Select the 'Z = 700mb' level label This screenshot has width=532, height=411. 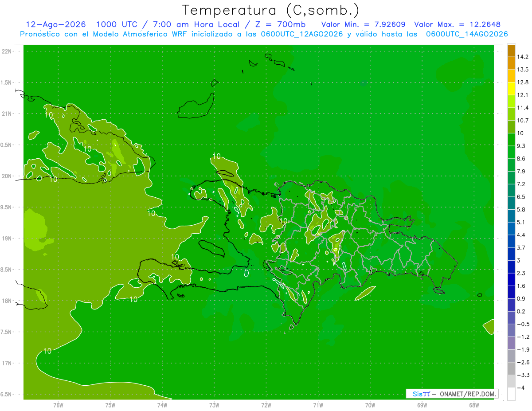280,24
